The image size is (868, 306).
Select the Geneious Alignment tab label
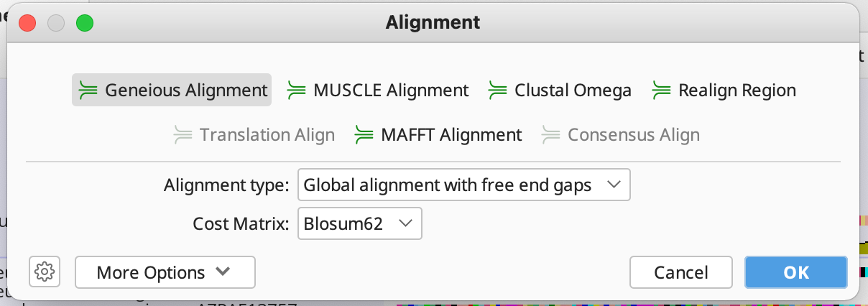point(186,91)
